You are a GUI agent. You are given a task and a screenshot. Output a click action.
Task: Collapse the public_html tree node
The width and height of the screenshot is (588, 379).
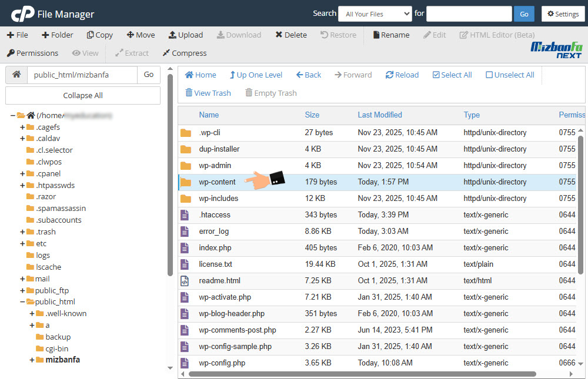[23, 302]
